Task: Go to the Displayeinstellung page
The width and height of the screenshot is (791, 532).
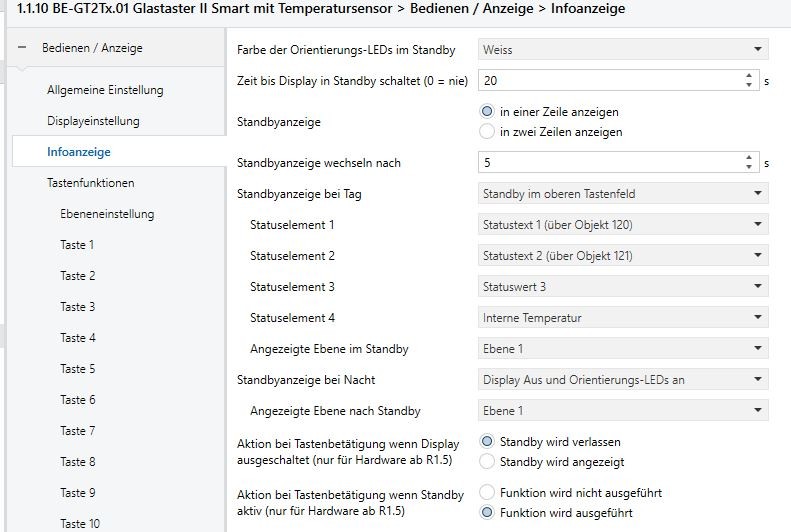Action: click(x=93, y=121)
